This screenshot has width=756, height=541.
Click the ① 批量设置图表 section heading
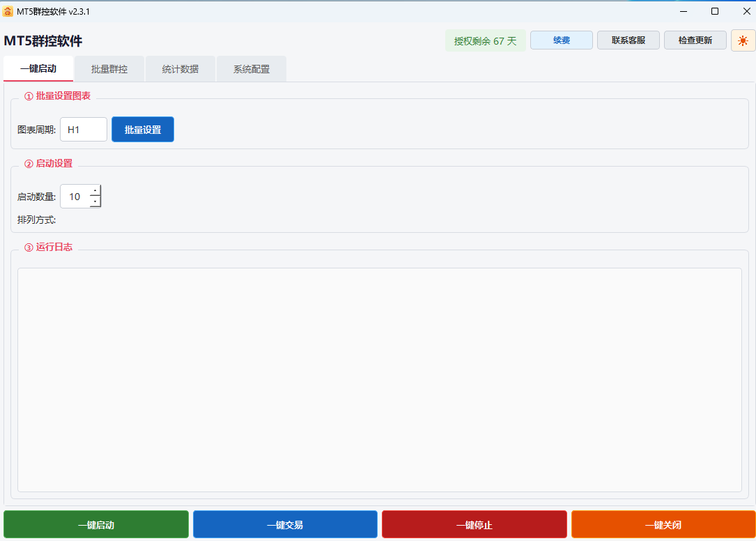(57, 96)
